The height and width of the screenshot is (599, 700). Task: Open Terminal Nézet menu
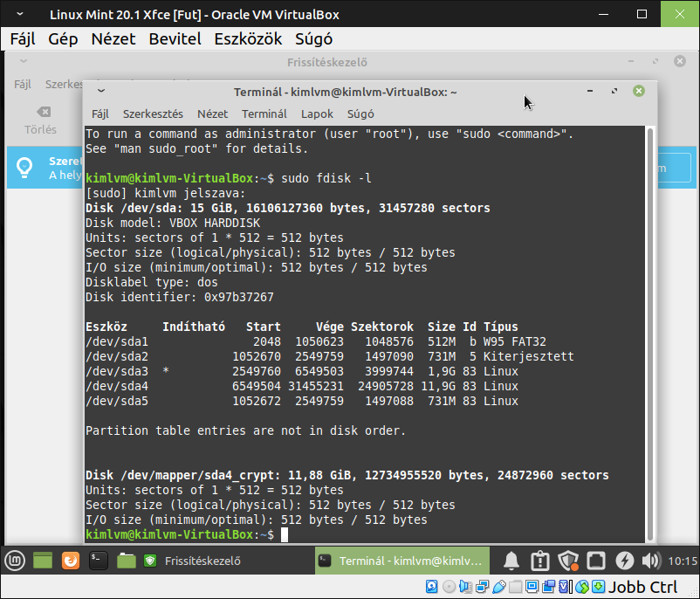212,114
